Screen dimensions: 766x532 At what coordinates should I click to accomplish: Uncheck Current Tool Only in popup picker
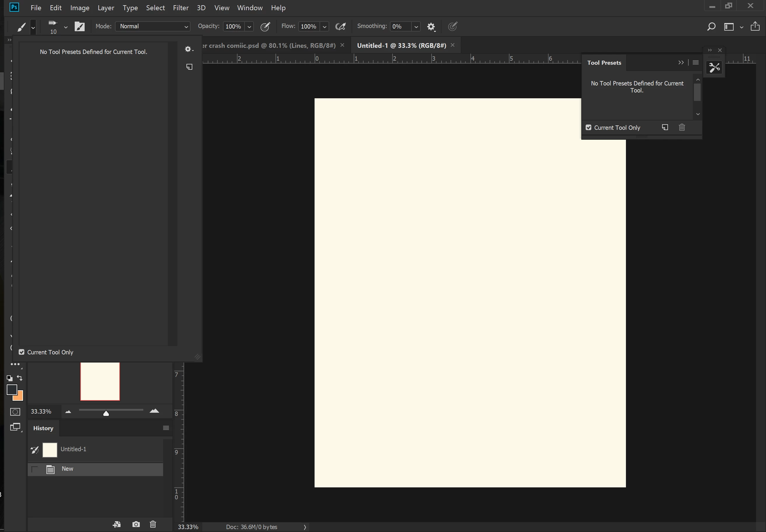[22, 352]
